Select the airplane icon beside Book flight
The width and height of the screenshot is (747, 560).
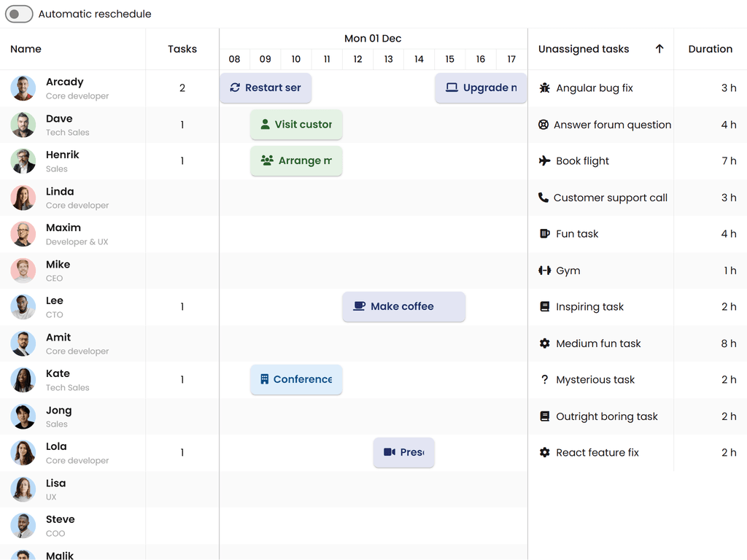click(544, 160)
